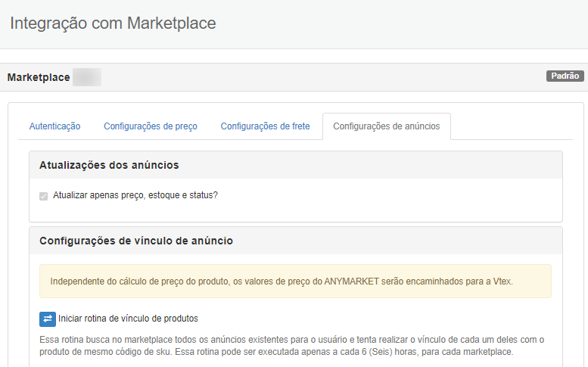Screen dimensions: 588x367
Task: Click the 'Atualizações dos anúncios' panel header
Action: [109, 165]
